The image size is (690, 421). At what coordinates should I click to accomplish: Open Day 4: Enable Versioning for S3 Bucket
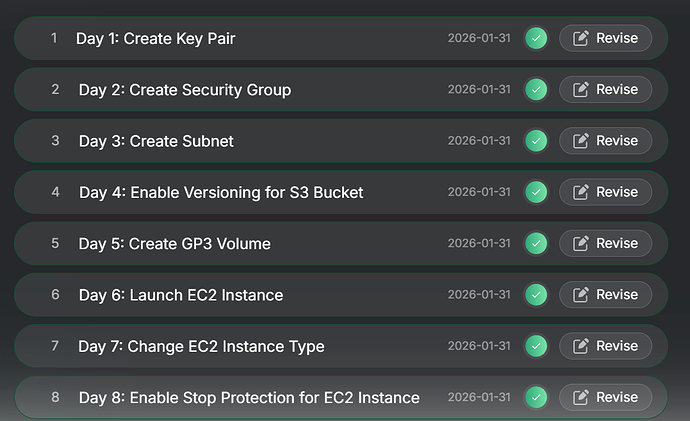[x=221, y=192]
